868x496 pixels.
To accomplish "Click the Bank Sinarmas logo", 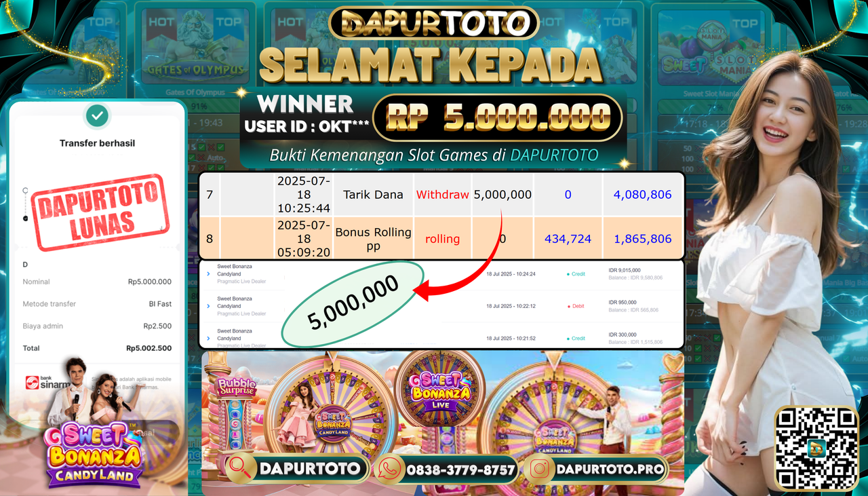I will pyautogui.click(x=47, y=383).
